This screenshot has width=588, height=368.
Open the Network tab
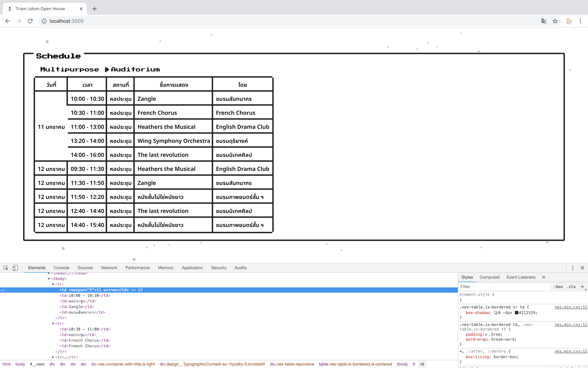click(109, 268)
